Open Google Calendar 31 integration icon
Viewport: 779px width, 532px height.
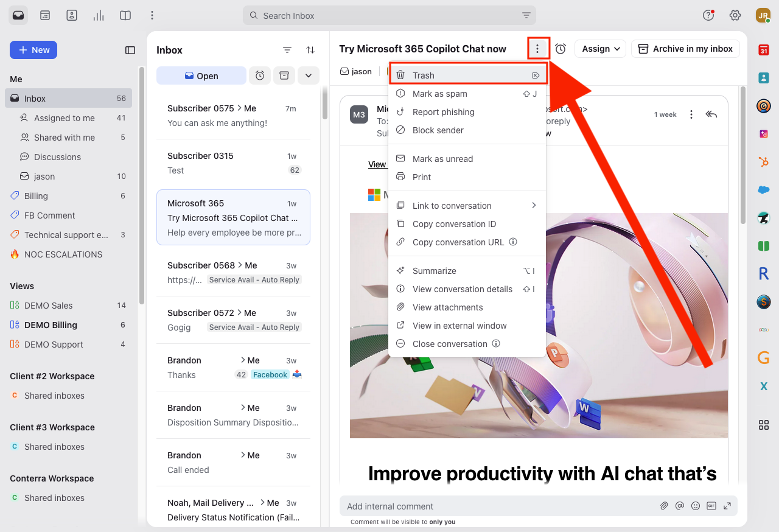[763, 51]
